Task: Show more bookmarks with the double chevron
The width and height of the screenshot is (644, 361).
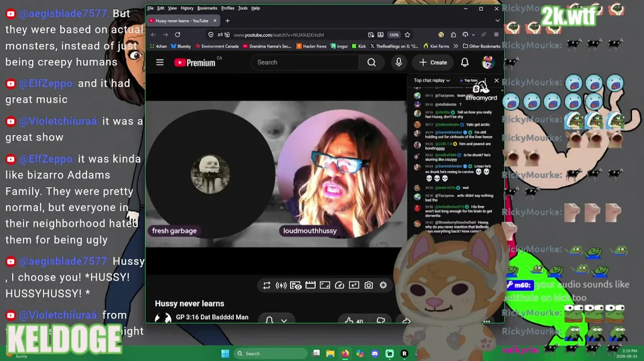Action: click(455, 46)
